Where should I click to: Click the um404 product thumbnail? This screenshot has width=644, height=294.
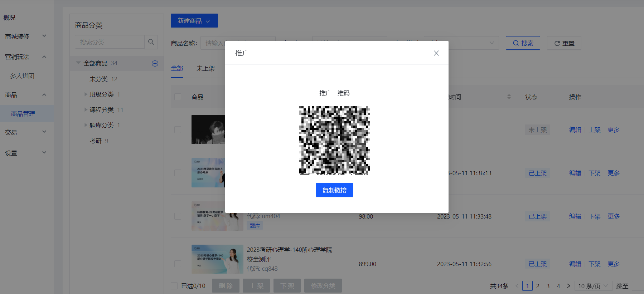tap(217, 216)
